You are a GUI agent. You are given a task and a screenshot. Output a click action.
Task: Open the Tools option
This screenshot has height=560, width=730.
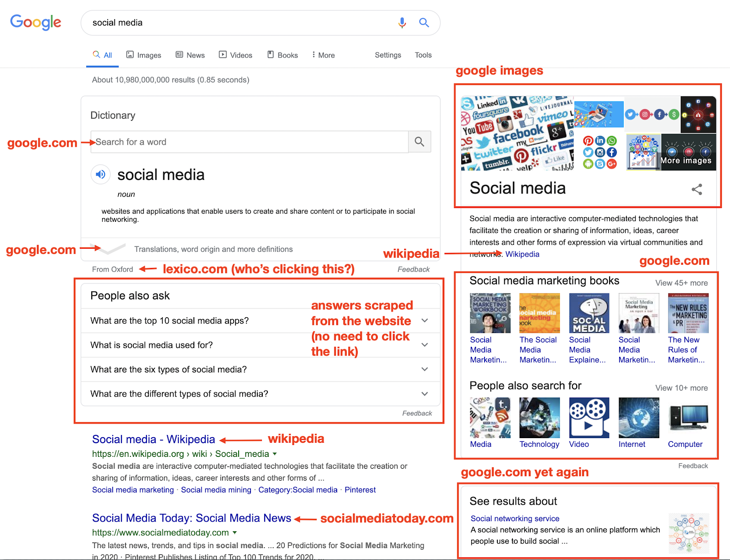(423, 55)
